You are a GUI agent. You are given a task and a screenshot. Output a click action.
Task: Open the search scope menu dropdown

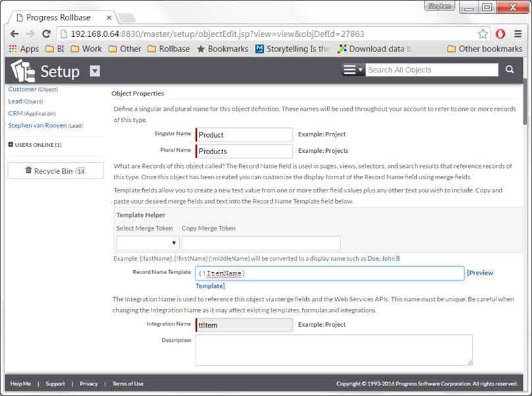tap(353, 70)
